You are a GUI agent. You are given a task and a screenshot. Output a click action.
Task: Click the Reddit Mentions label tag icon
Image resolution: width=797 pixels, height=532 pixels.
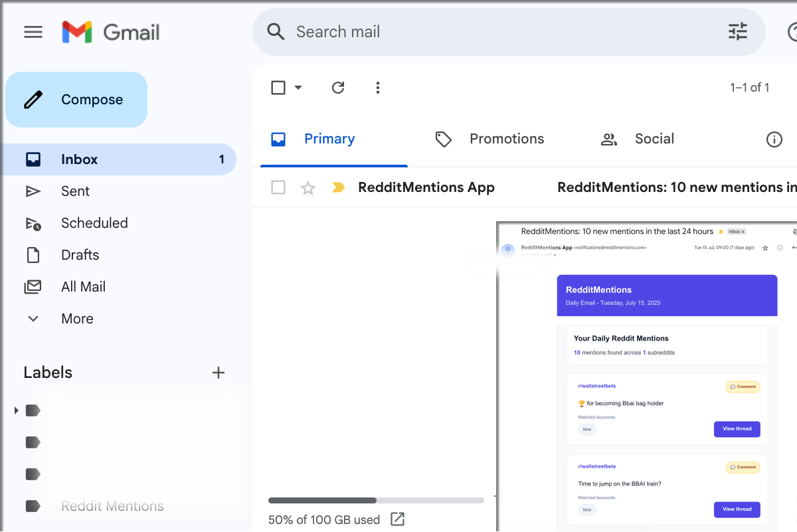pyautogui.click(x=33, y=506)
